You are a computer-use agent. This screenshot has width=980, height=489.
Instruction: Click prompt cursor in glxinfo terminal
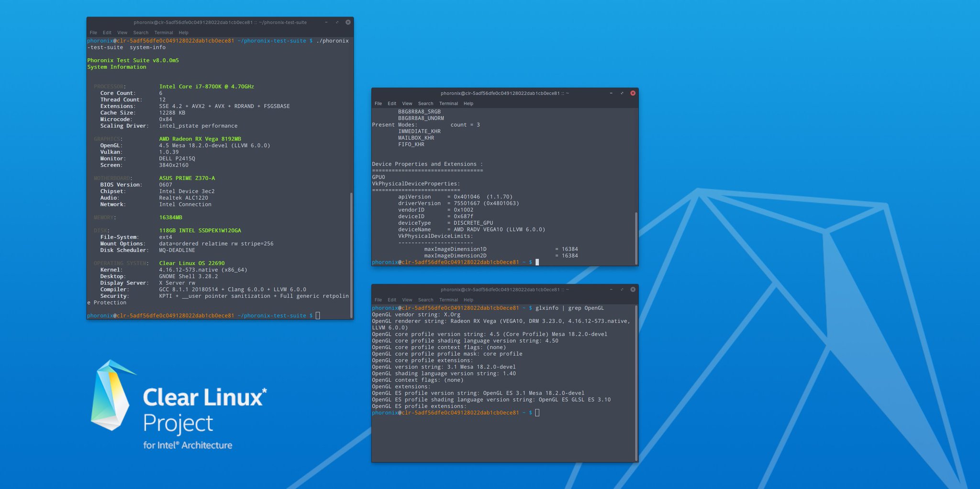[x=537, y=413]
